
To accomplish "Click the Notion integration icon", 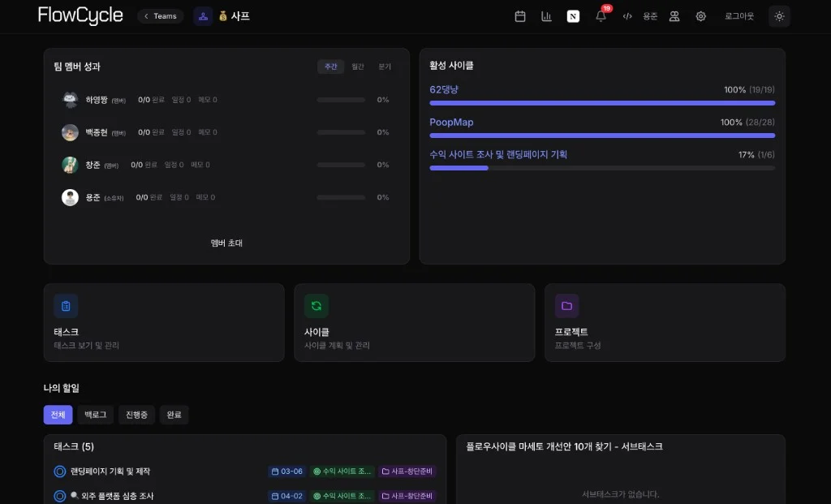I will (x=572, y=15).
